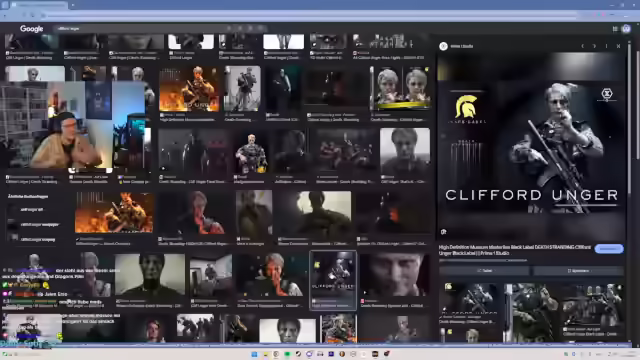This screenshot has height=360, width=640.
Task: Open the preview panel three-dot menu
Action: 606,46
